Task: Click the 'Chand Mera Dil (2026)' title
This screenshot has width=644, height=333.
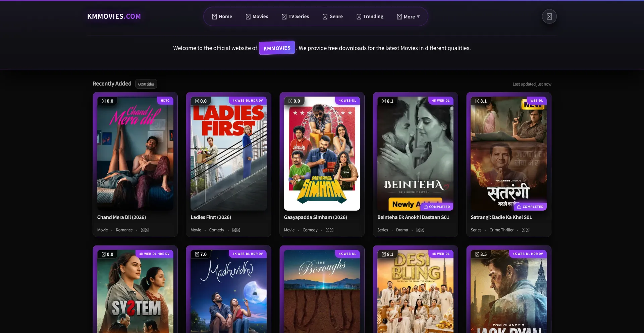Action: pos(121,217)
